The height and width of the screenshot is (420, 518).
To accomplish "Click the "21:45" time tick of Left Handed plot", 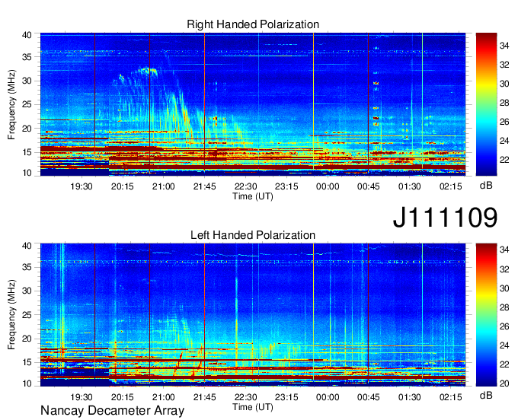I will click(x=204, y=397).
